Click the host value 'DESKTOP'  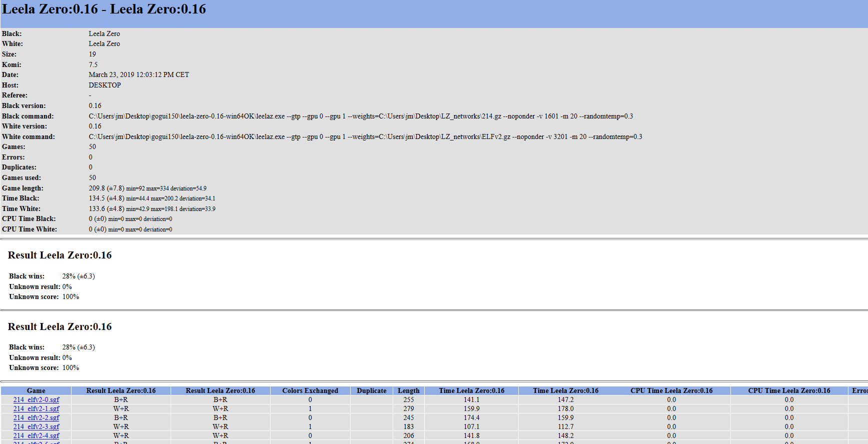coord(105,85)
